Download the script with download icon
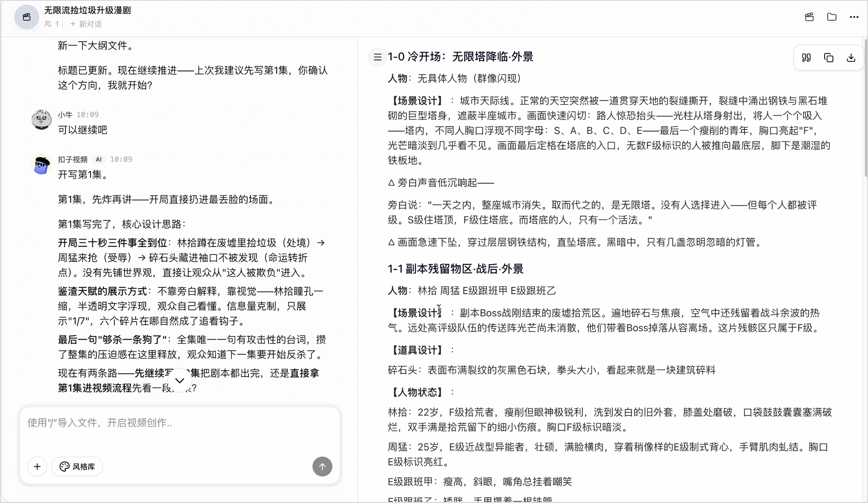The image size is (868, 503). pos(851,58)
